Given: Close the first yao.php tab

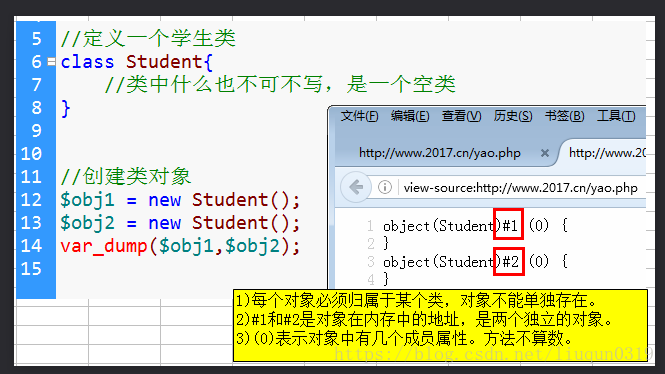Looking at the screenshot, I should (545, 153).
